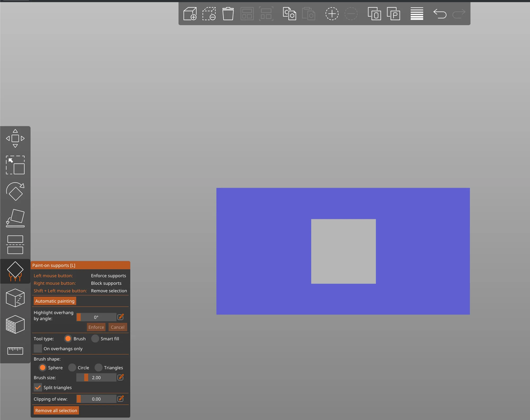
Task: Open the Split to parts icon
Action: click(x=394, y=14)
